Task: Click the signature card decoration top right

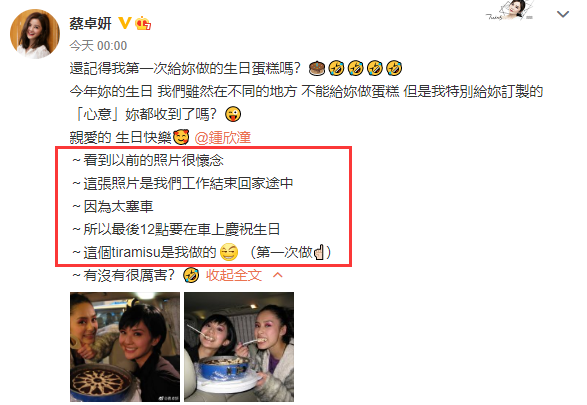Action: 511,10
